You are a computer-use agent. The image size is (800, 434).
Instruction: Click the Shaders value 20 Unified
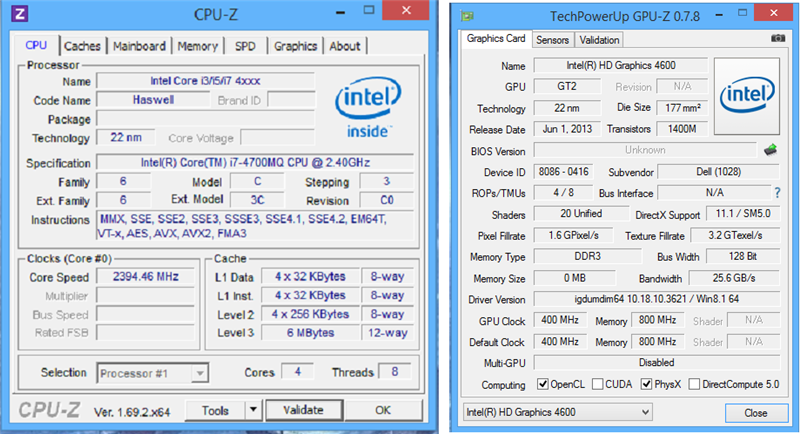581,214
